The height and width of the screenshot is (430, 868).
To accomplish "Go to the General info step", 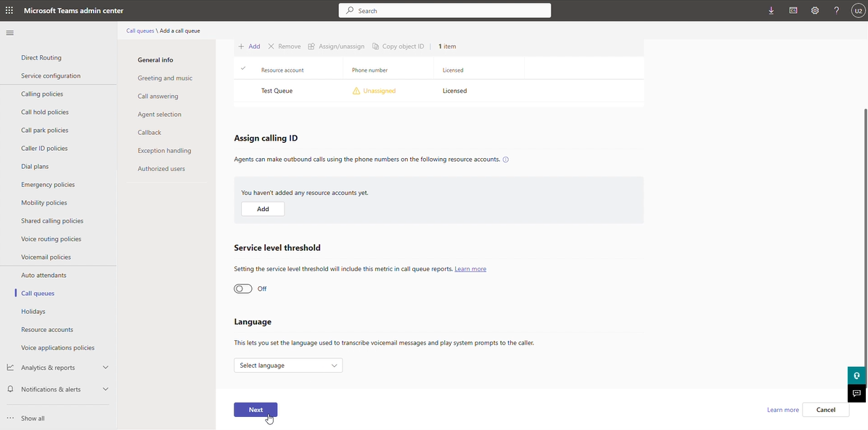I will pos(155,59).
